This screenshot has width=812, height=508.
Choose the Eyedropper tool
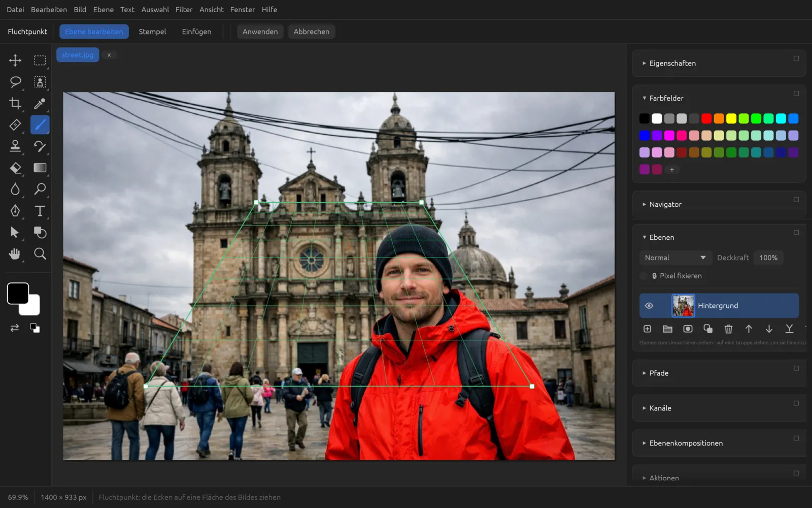pos(40,104)
